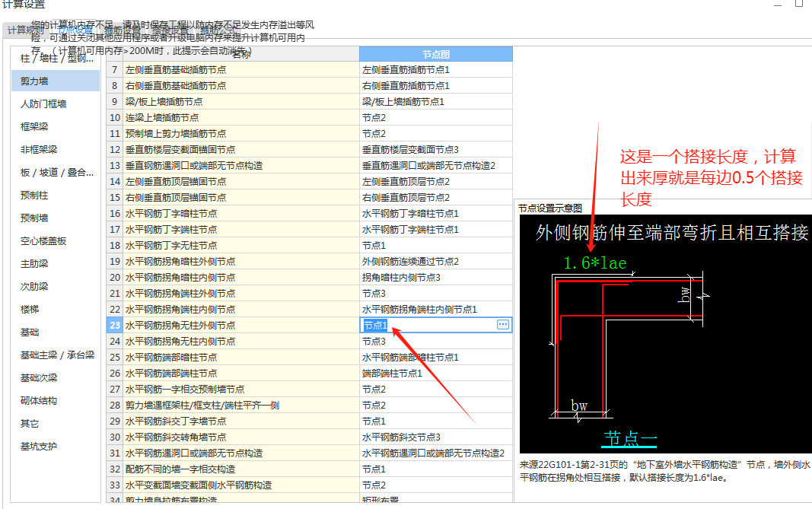Click row number 15 in the table
Viewport: 812px width, 509px height.
click(114, 197)
